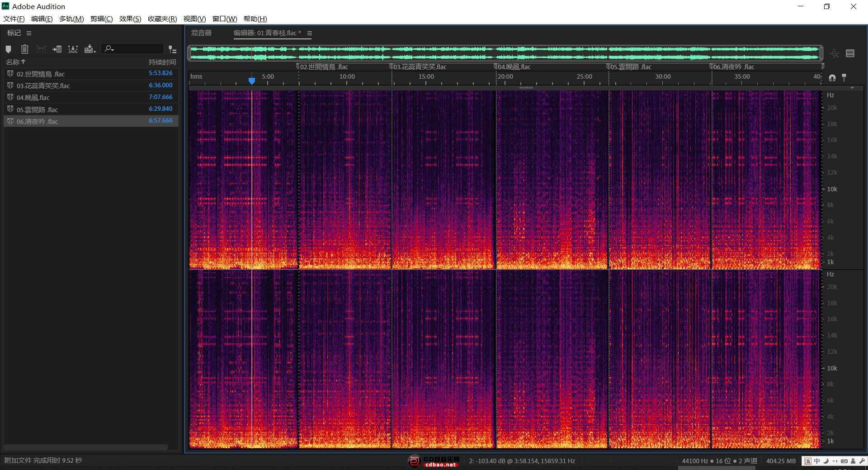This screenshot has height=470, width=868.
Task: Switch to the 混音器 tab
Action: (x=202, y=33)
